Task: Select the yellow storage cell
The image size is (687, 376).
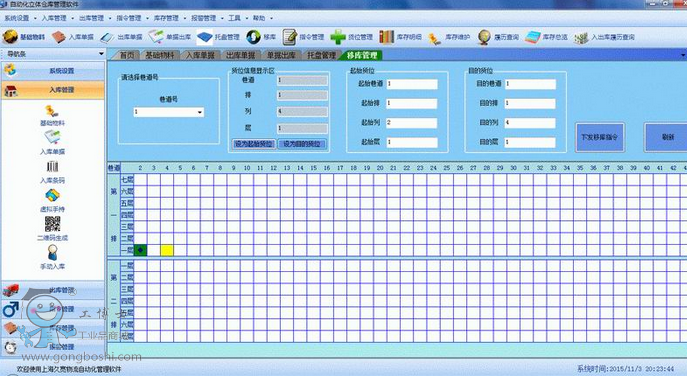Action: tap(167, 250)
